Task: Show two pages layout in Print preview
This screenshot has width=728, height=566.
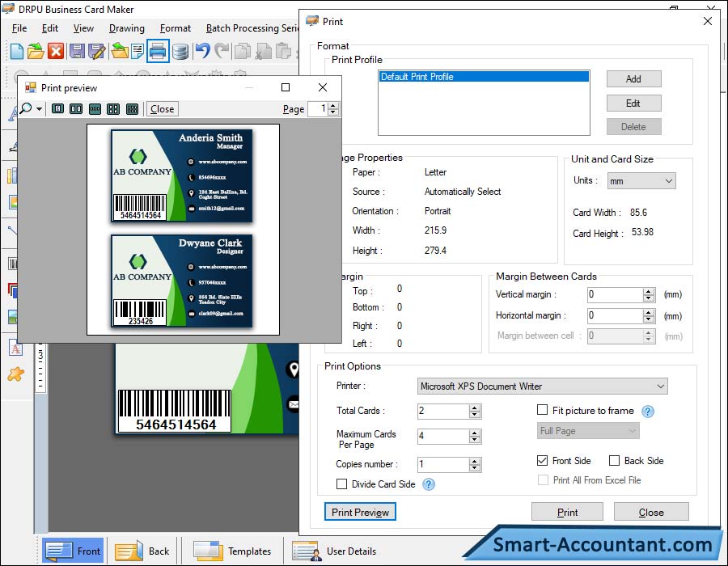Action: (x=76, y=109)
